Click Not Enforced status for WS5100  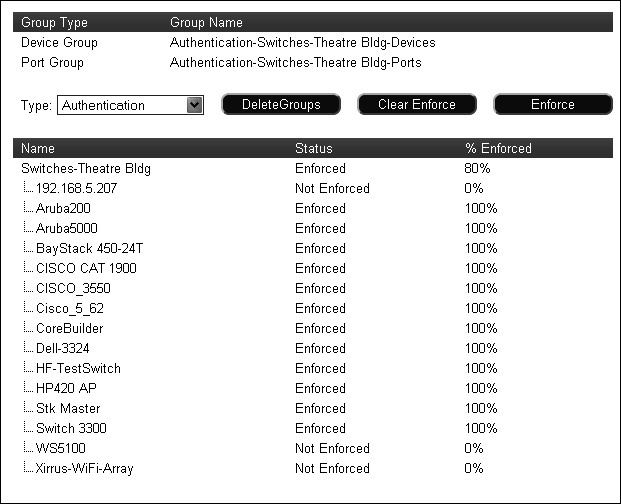point(332,448)
